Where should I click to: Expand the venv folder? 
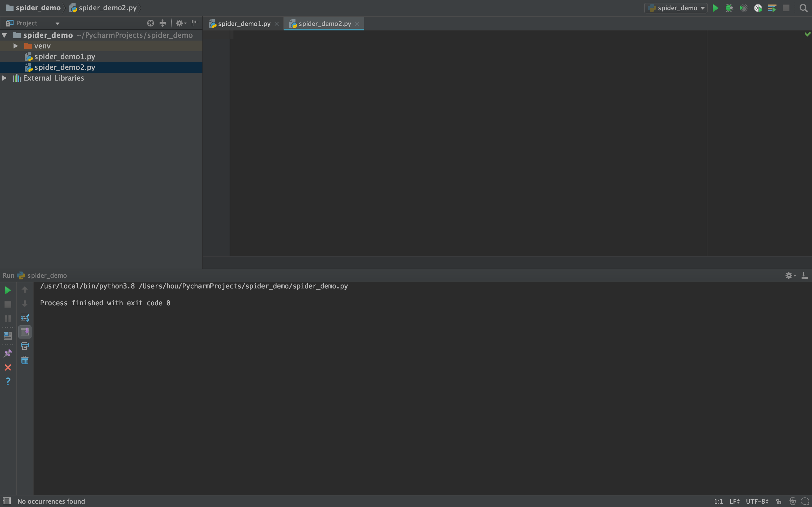[16, 46]
